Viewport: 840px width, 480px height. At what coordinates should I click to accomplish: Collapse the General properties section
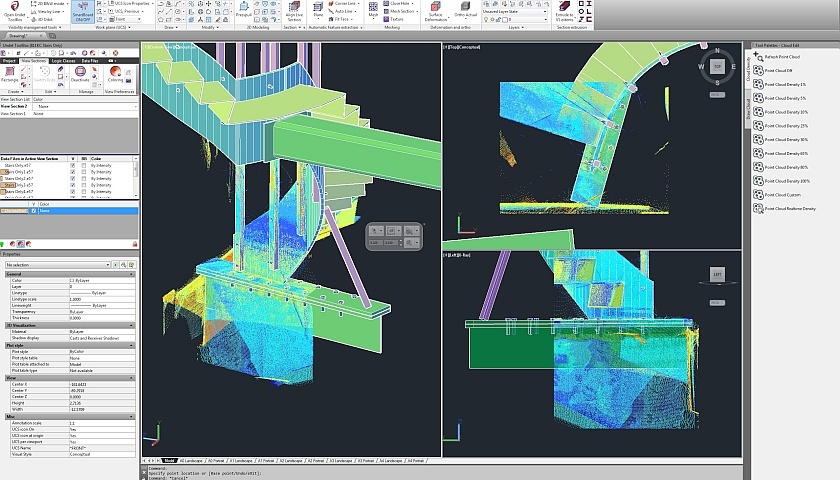point(131,274)
